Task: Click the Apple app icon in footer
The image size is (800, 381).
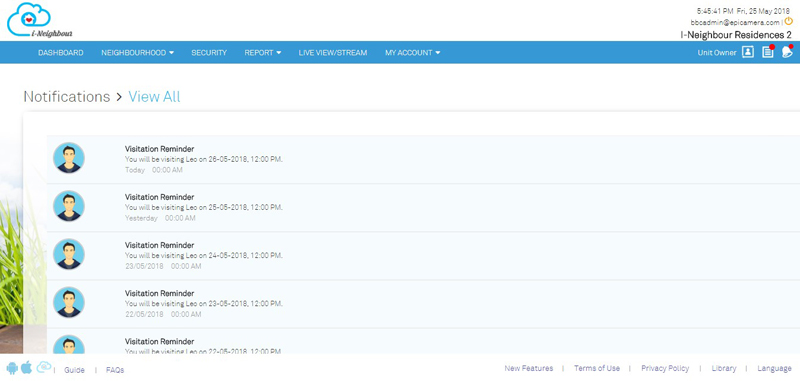Action: [27, 367]
